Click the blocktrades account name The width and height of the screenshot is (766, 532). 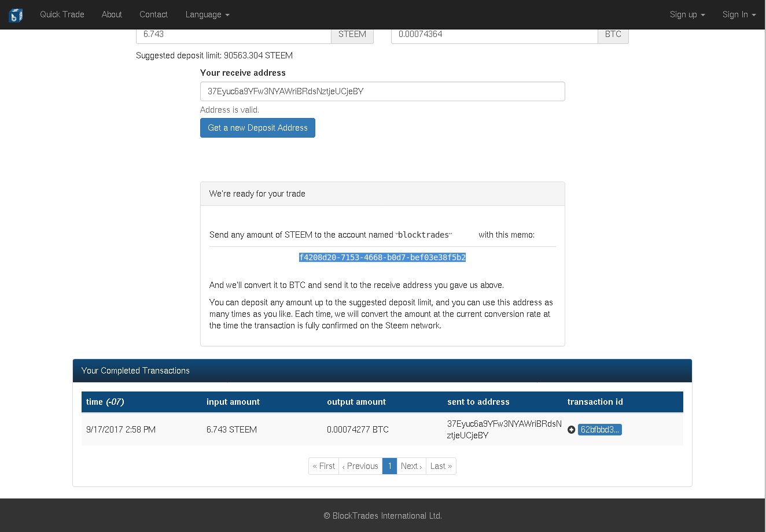[x=423, y=235]
